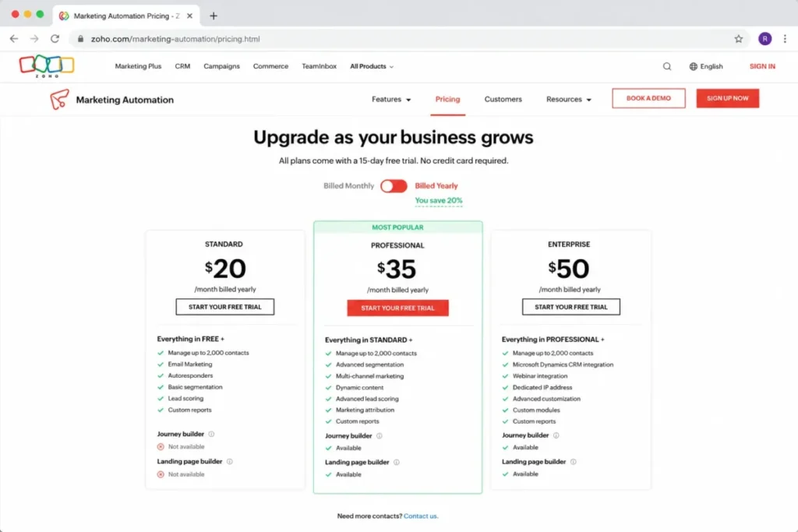Open TeamInbox in top navigation
The height and width of the screenshot is (532, 798).
pos(319,66)
